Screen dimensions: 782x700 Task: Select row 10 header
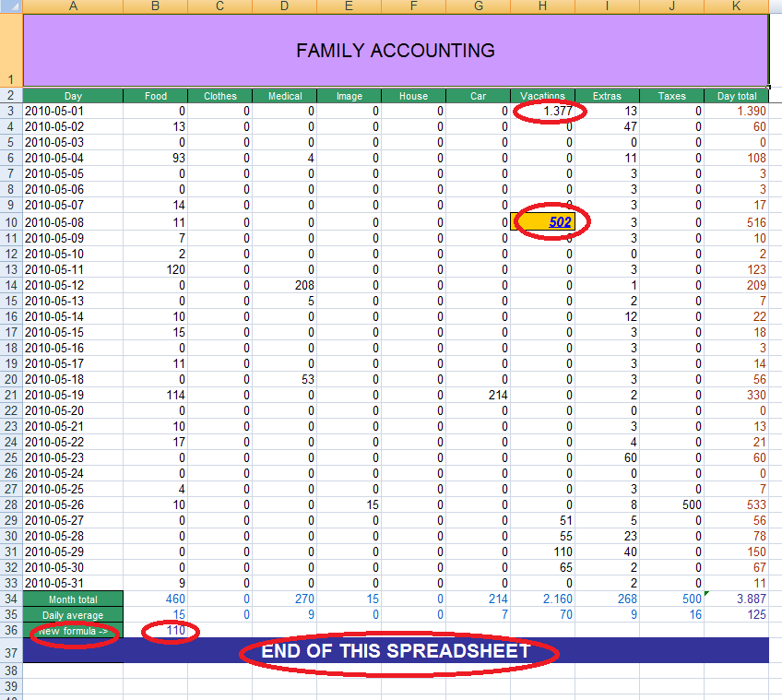11,222
